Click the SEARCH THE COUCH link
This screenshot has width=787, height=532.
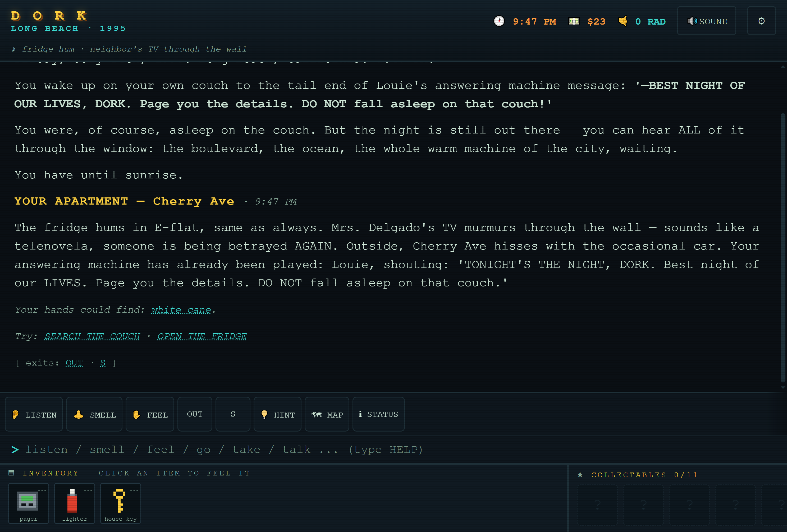[x=92, y=336]
